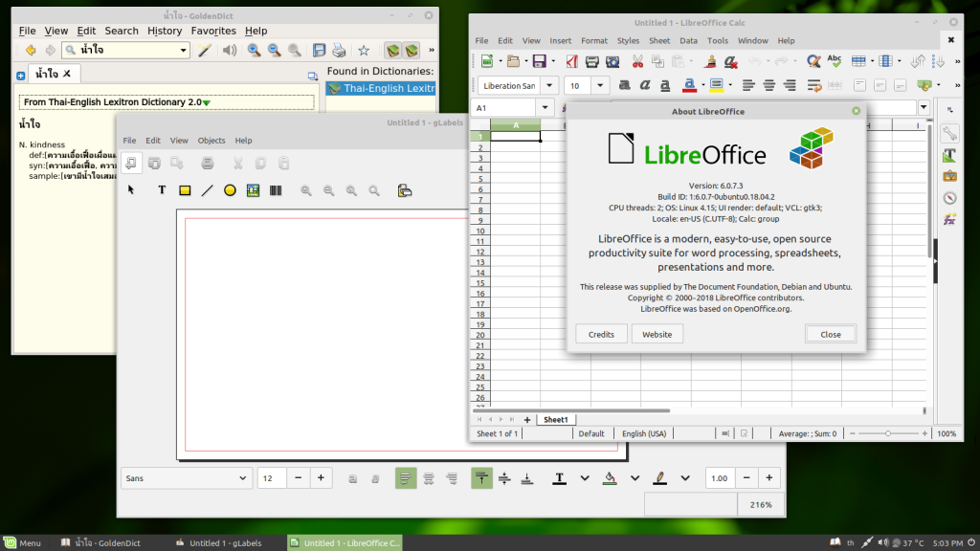The image size is (980, 551).
Task: Select the Ellipse tool in gLabels
Action: (x=230, y=189)
